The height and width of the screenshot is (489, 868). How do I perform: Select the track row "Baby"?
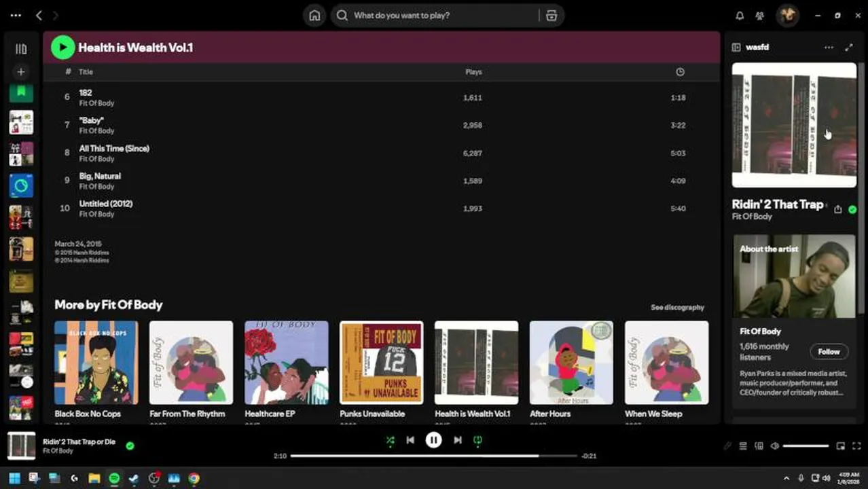pos(381,126)
